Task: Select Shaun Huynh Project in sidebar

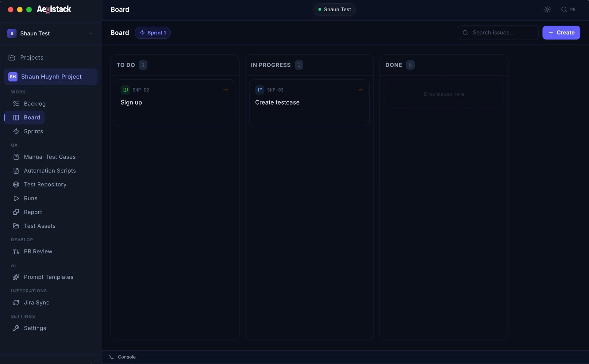Action: (51, 77)
